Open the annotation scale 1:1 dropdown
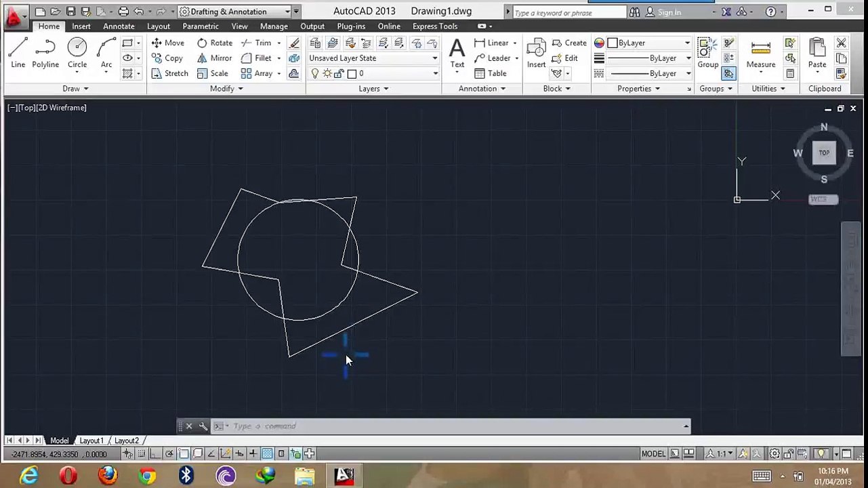This screenshot has height=488, width=868. 721,453
